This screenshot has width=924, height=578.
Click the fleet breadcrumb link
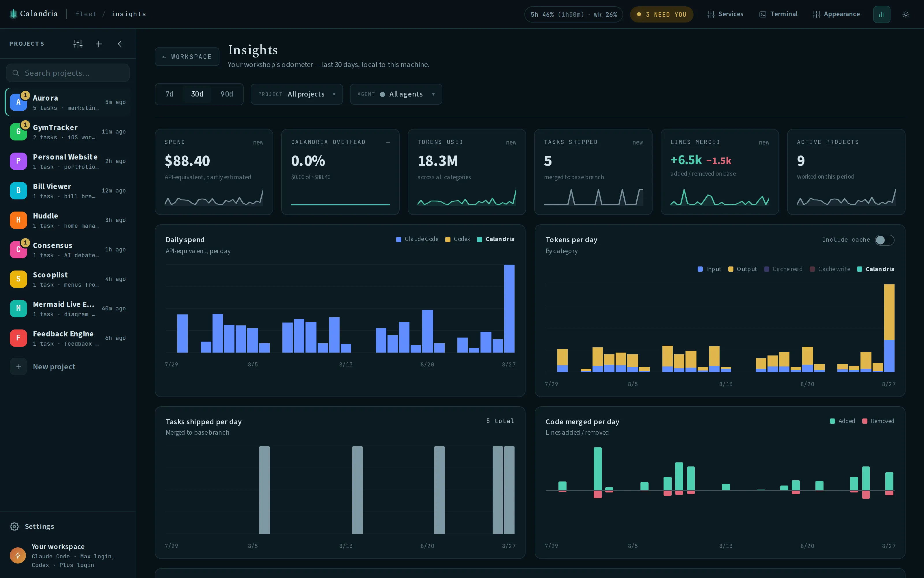(86, 14)
